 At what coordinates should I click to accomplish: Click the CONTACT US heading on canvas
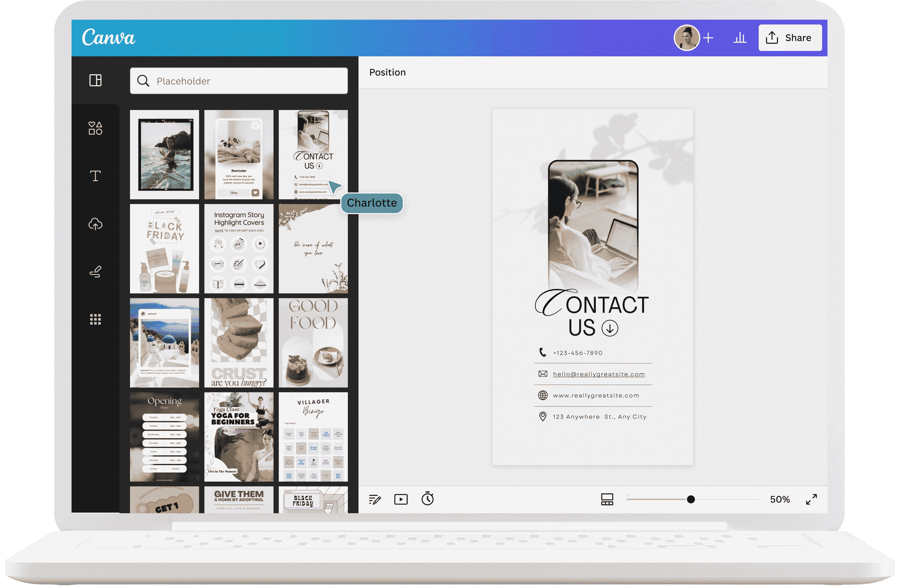coord(592,313)
